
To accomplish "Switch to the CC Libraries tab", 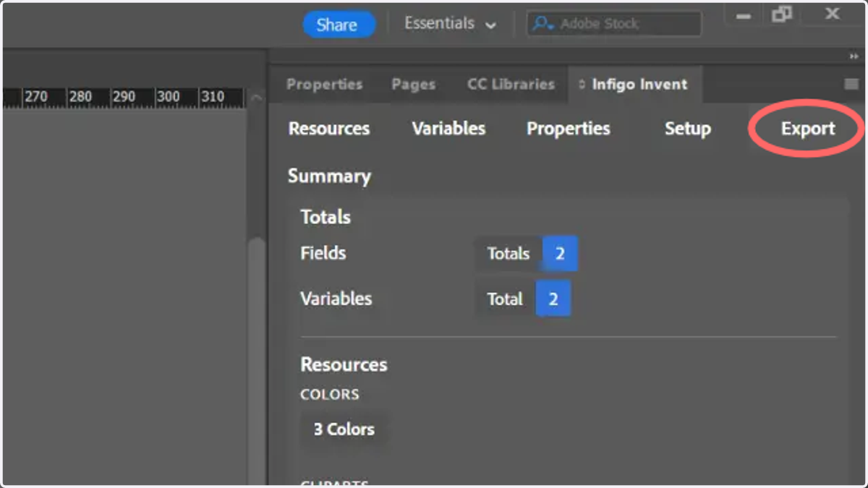I will coord(511,84).
